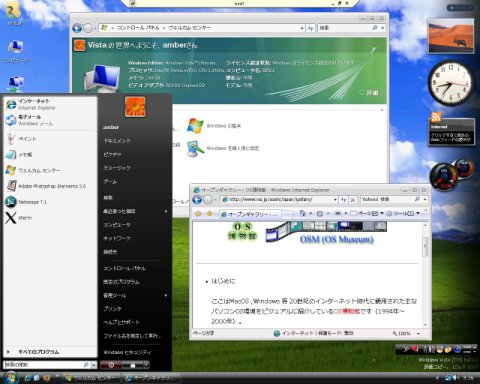
Task: Open Internet Explorer from Start menu
Action: tap(50, 104)
